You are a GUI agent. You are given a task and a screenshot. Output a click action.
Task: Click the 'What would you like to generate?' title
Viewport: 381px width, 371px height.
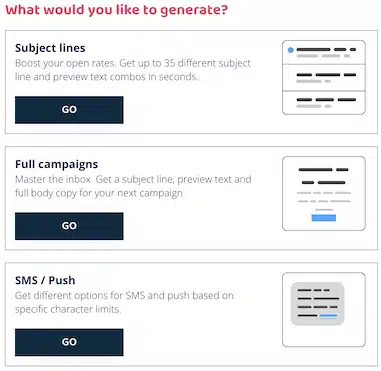(117, 10)
